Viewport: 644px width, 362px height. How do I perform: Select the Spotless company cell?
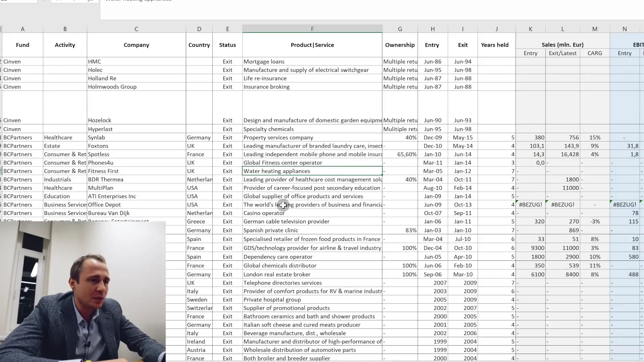(x=136, y=154)
